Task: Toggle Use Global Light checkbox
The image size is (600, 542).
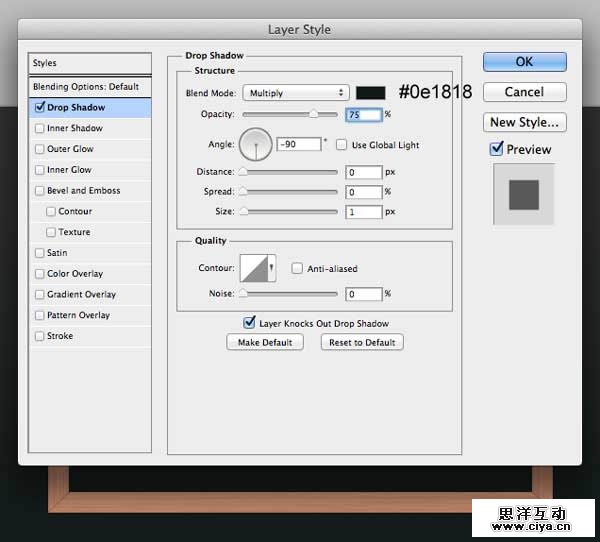Action: (342, 145)
